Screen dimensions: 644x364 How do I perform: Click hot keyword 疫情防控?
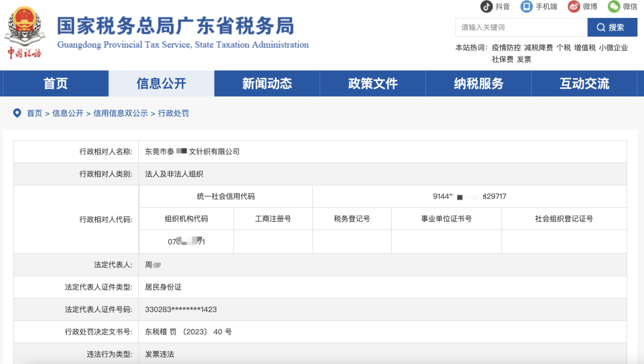pos(506,48)
